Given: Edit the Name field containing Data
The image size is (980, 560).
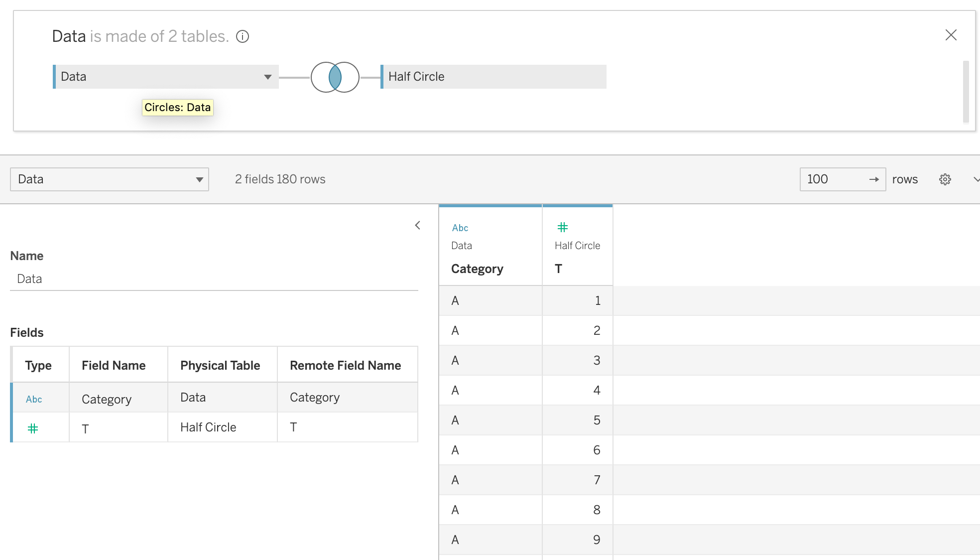Looking at the screenshot, I should (213, 279).
